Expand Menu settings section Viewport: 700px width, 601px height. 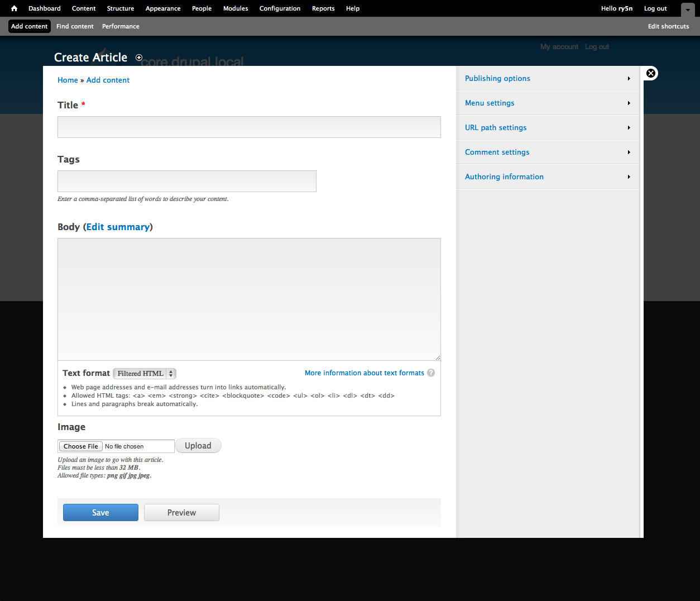490,103
